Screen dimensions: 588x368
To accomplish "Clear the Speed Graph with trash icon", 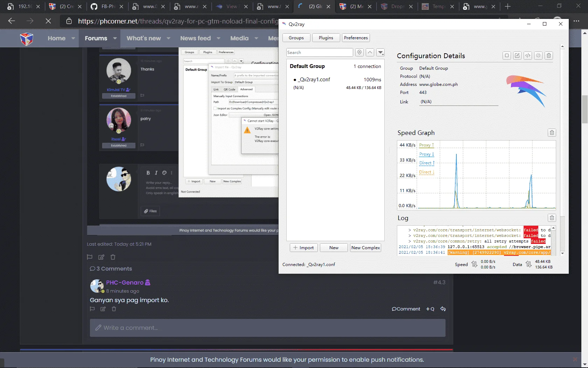I will (x=552, y=132).
